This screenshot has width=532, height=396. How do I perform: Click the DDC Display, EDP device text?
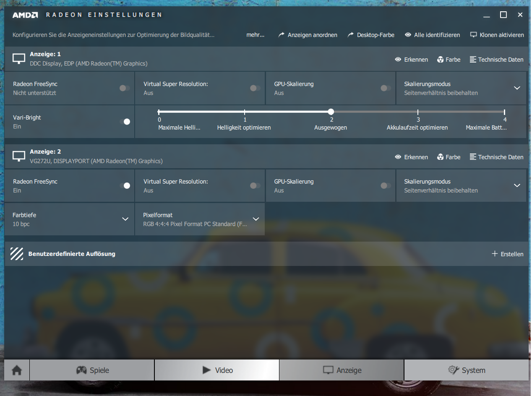(x=89, y=63)
